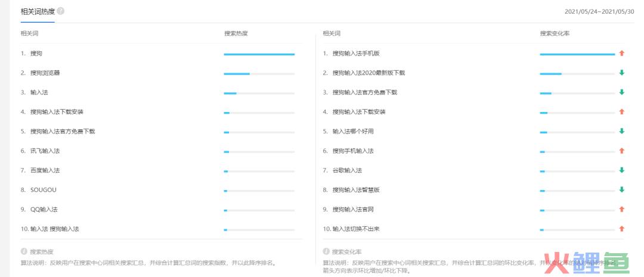Click the down arrow for 输入法哪个好用
The height and width of the screenshot is (277, 644).
(x=622, y=131)
